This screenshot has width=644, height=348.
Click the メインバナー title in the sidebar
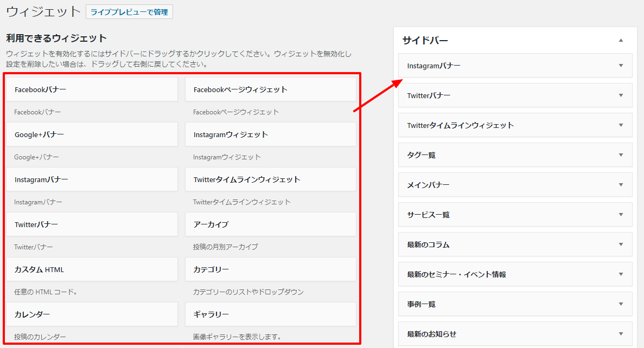(429, 185)
